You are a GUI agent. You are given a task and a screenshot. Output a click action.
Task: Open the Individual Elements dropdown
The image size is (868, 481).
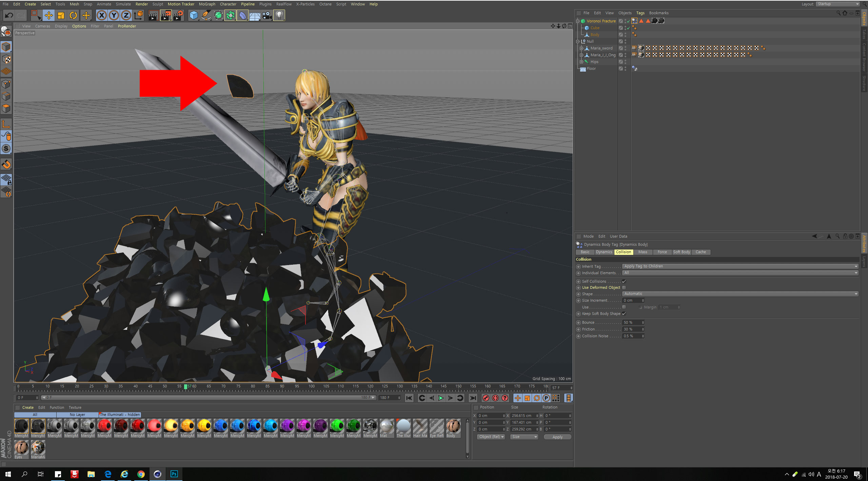pos(741,273)
